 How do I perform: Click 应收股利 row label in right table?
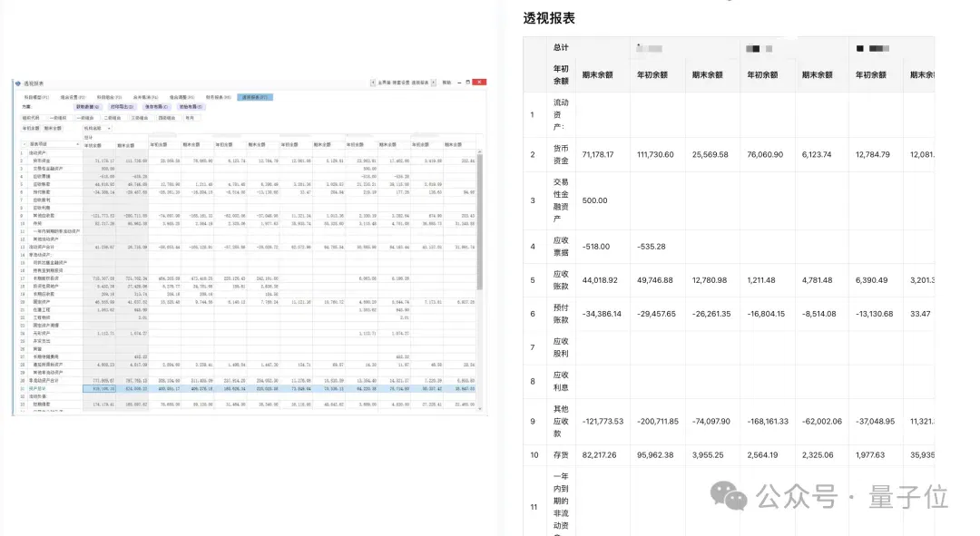point(561,347)
